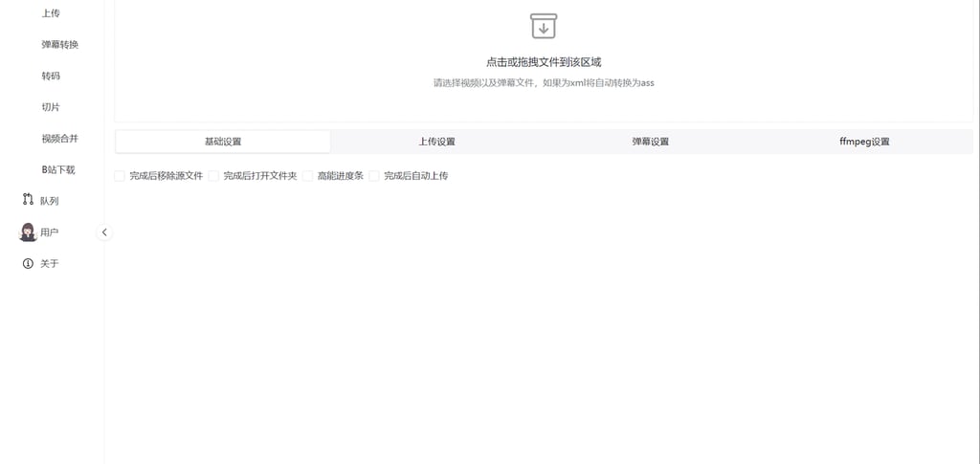Open the 队列 menu entry label
Screen dimensions: 980x464
coord(50,201)
